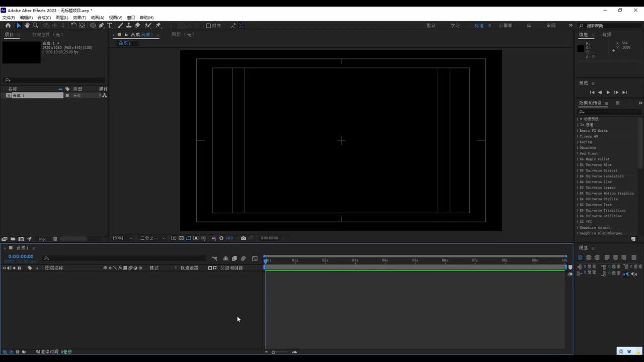Expand the 动画预设 effects category
The width and height of the screenshot is (644, 362).
578,119
